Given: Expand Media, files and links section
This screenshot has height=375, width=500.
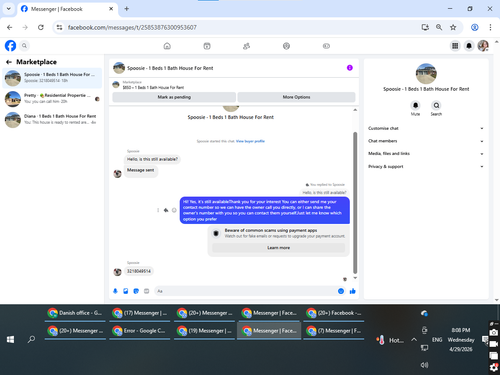Looking at the screenshot, I should tap(426, 154).
